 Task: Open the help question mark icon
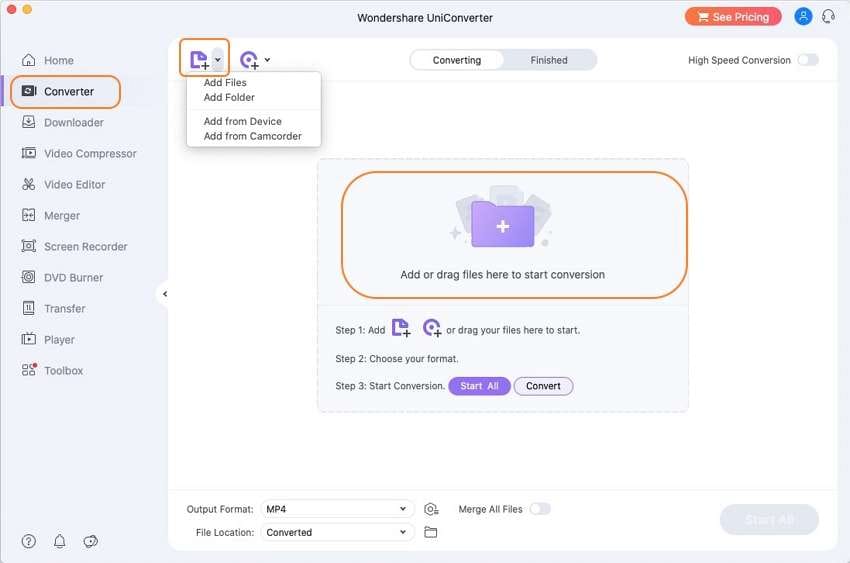pos(29,541)
